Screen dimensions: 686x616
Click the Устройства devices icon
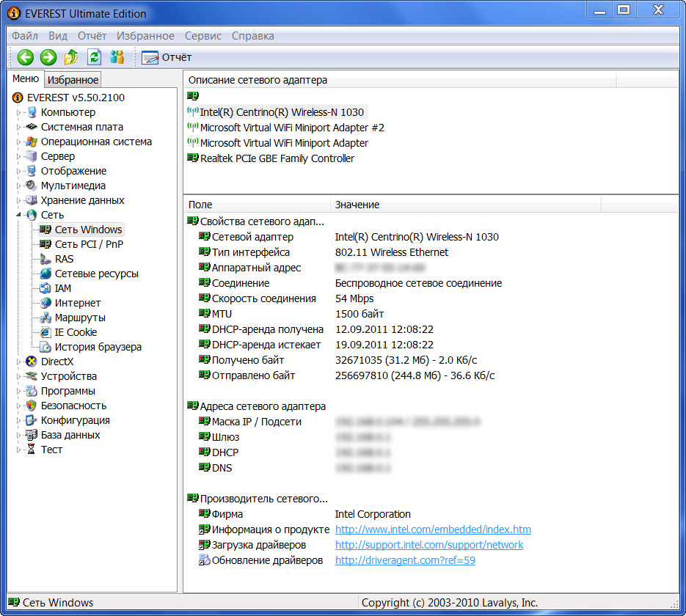pos(32,376)
